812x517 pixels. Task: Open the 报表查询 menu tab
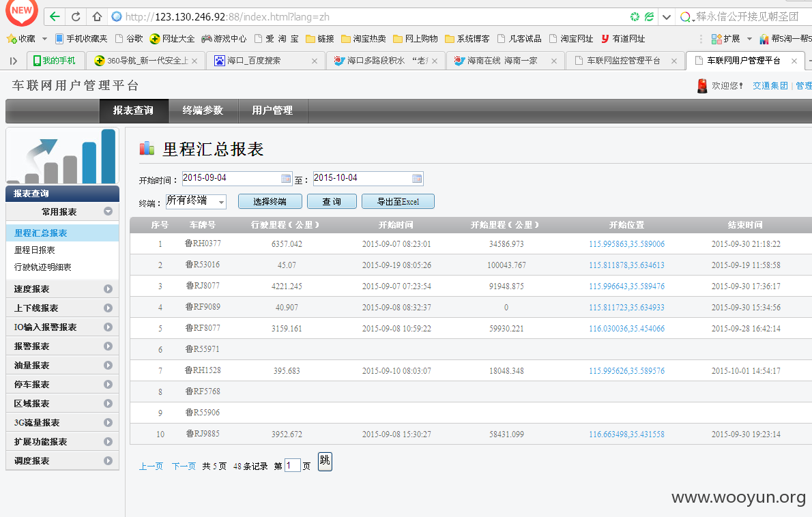click(x=134, y=110)
